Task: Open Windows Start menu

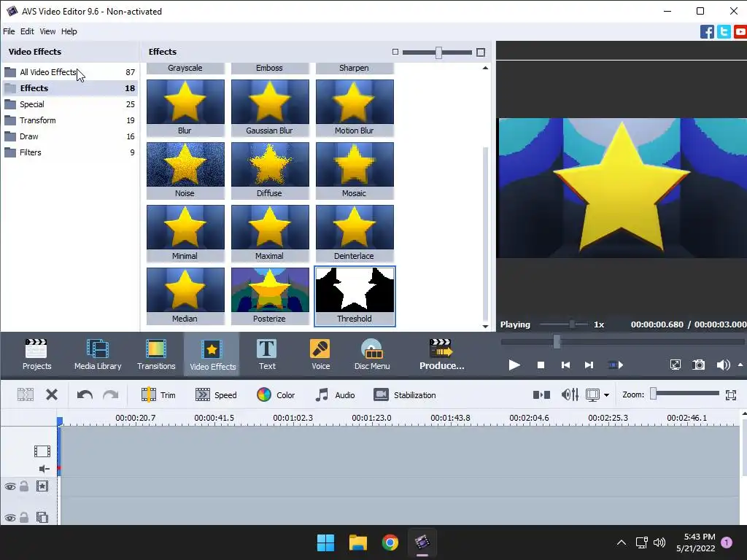Action: [326, 542]
